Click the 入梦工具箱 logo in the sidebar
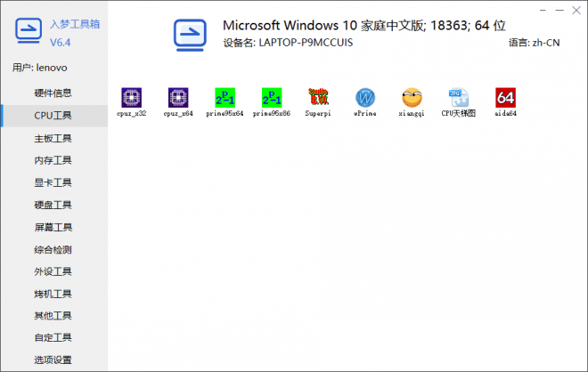Screen dimensions: 588x372 pos(29,30)
